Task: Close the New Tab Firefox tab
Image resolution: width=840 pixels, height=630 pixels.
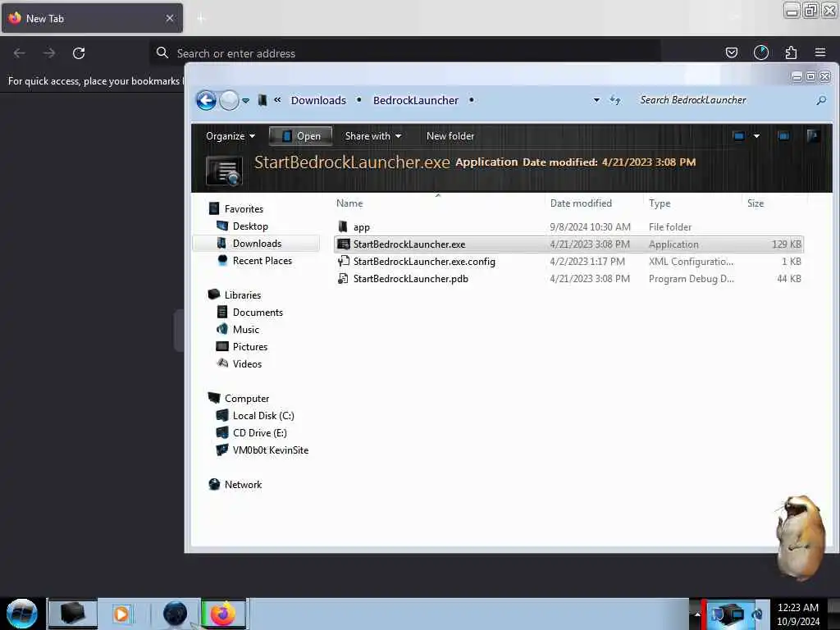Action: click(170, 18)
